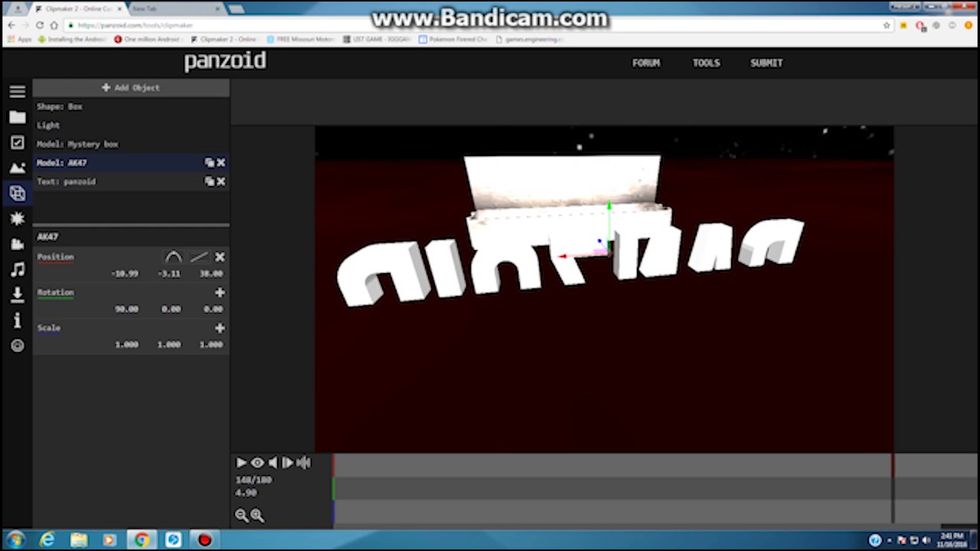Duplicate the Text: panzoid object
The image size is (980, 551).
(209, 181)
